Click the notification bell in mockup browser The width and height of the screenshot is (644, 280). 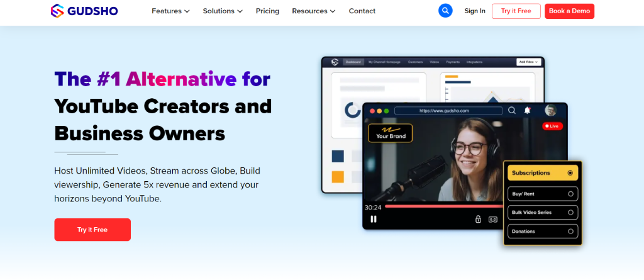tap(528, 110)
